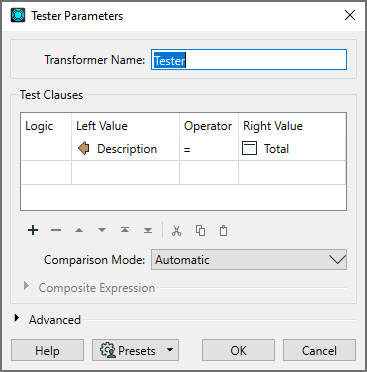Copy the selected clause
This screenshot has height=372, width=367.
point(200,231)
